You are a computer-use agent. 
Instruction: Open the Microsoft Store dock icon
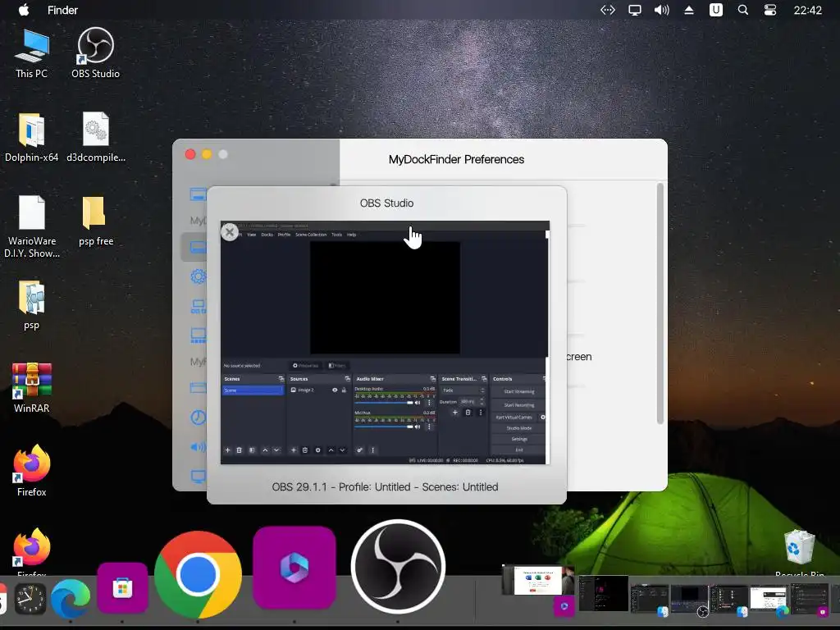tap(123, 588)
